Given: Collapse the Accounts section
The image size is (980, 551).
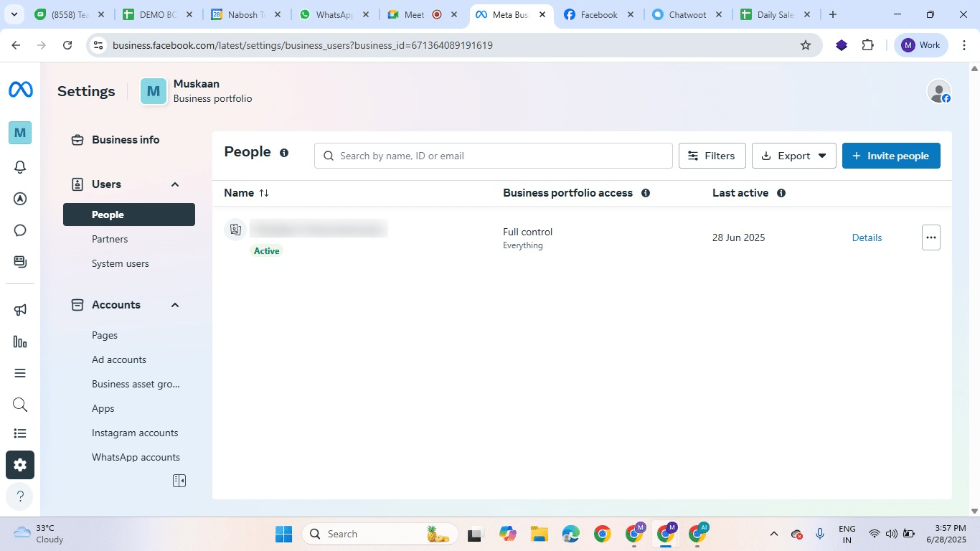Looking at the screenshot, I should [x=174, y=304].
